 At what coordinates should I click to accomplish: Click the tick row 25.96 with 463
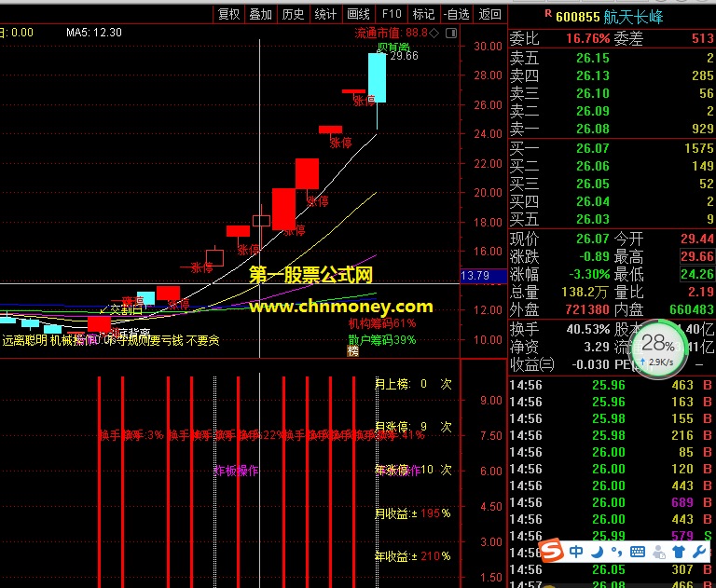tap(612, 385)
